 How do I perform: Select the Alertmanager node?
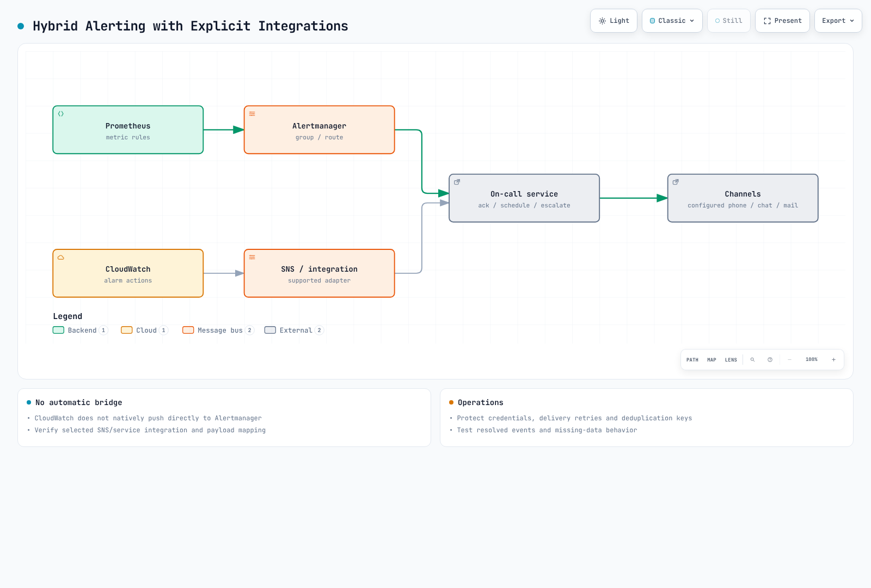[x=320, y=130]
